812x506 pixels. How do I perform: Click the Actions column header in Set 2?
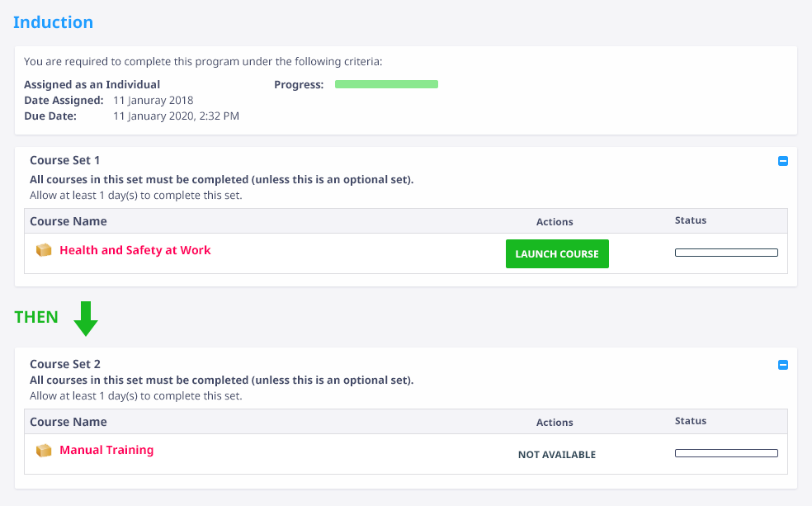click(555, 422)
